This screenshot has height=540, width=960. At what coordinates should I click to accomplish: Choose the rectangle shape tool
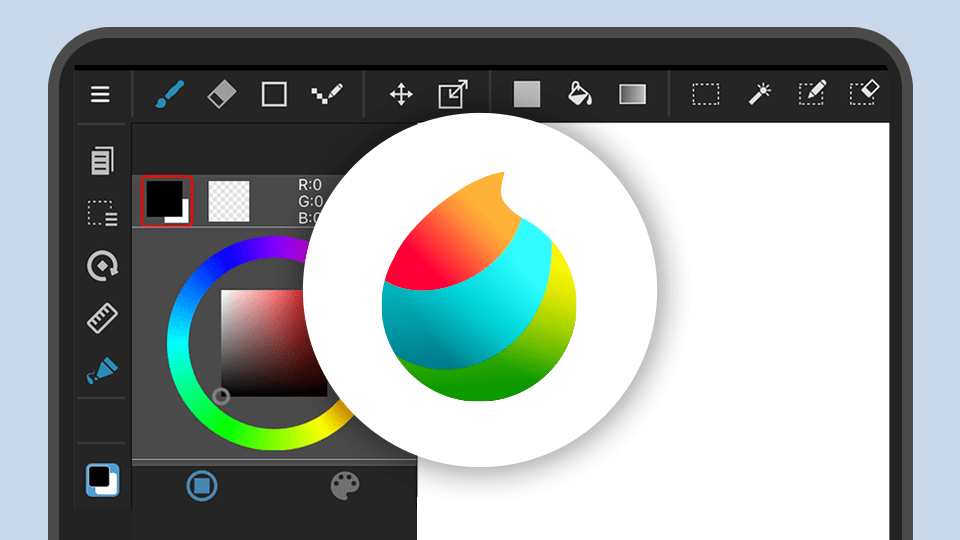[x=274, y=95]
